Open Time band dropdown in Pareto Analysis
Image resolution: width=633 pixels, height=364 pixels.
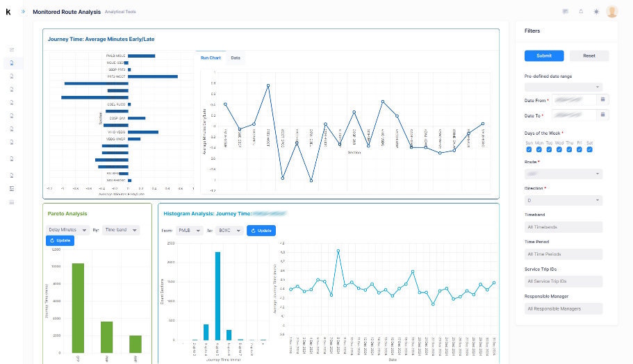121,230
